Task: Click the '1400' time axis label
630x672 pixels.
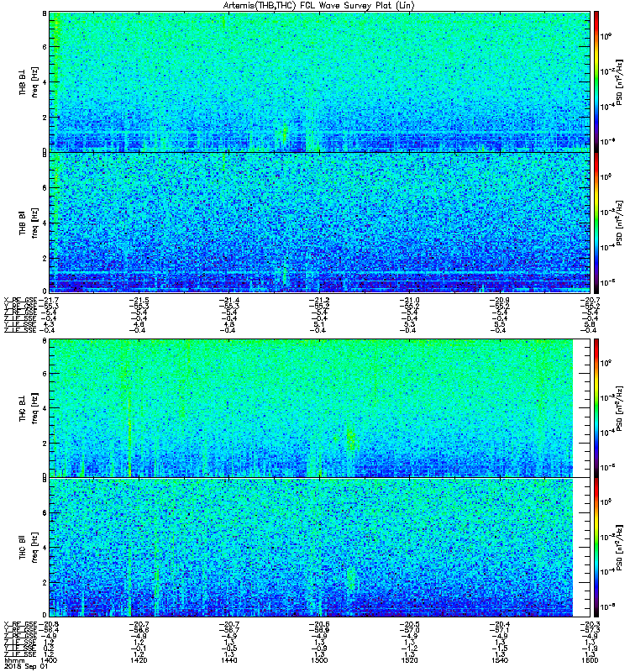Action: pos(48,660)
